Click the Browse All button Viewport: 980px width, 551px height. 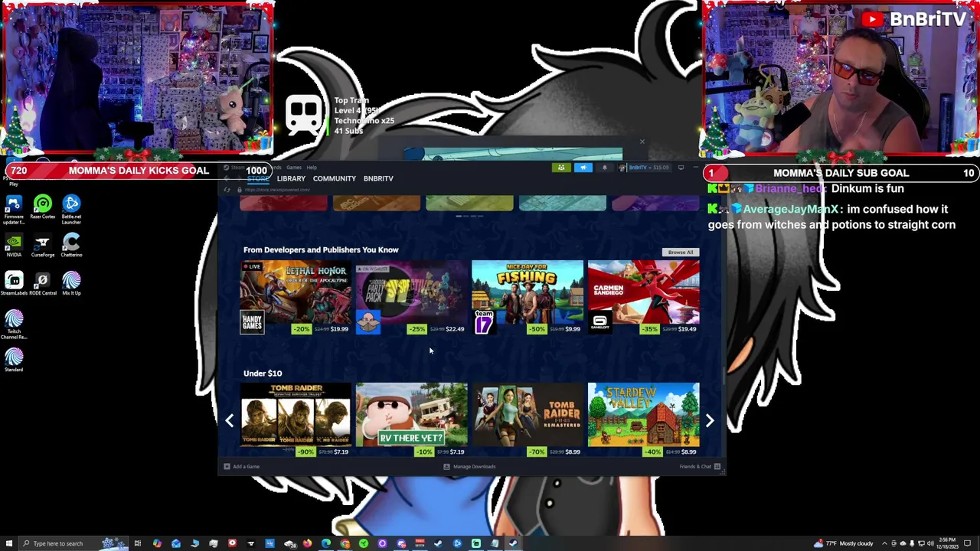[680, 253]
